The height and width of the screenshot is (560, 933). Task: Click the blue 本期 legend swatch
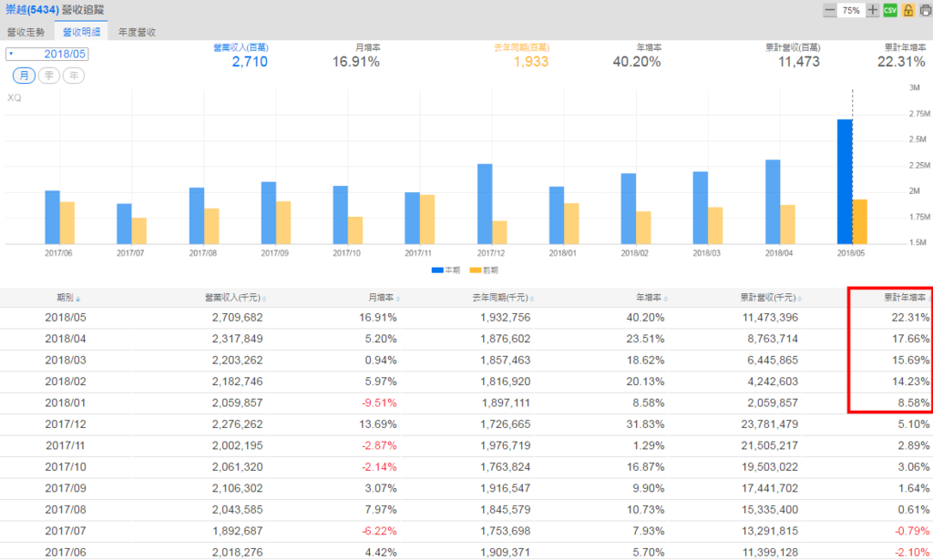(x=437, y=270)
